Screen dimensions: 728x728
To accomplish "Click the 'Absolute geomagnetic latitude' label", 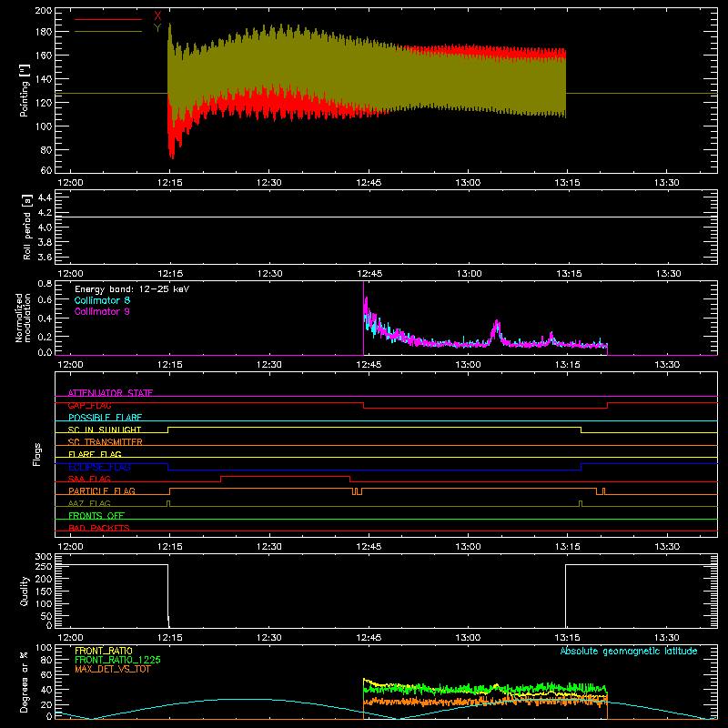I will coord(629,651).
